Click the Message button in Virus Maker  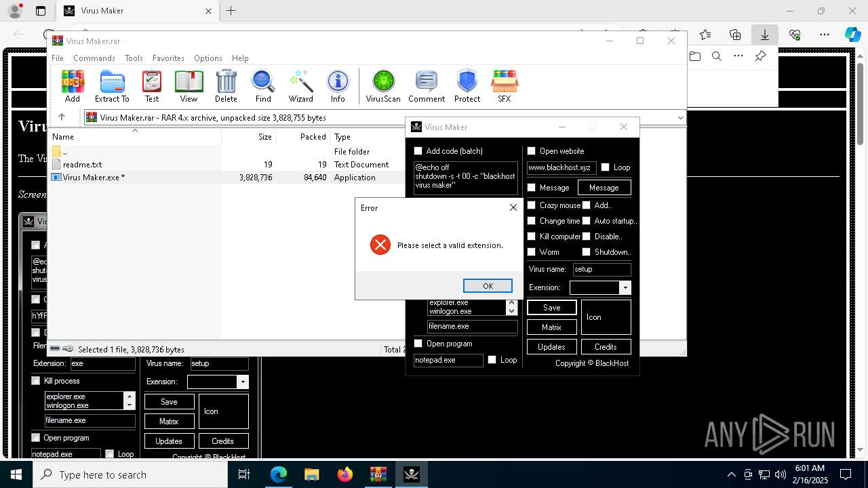604,188
